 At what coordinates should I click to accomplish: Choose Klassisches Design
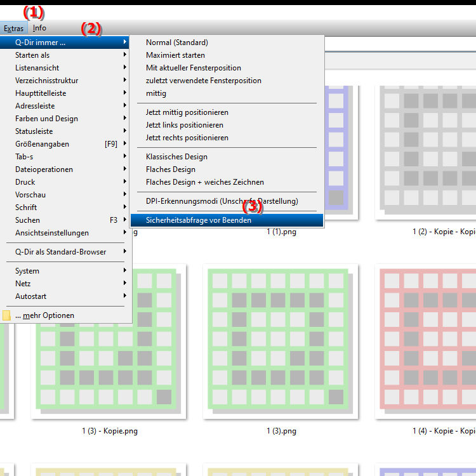(x=227, y=157)
